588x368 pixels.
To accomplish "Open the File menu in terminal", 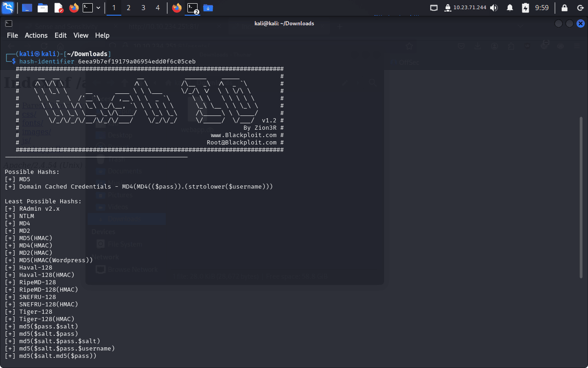I will (12, 35).
